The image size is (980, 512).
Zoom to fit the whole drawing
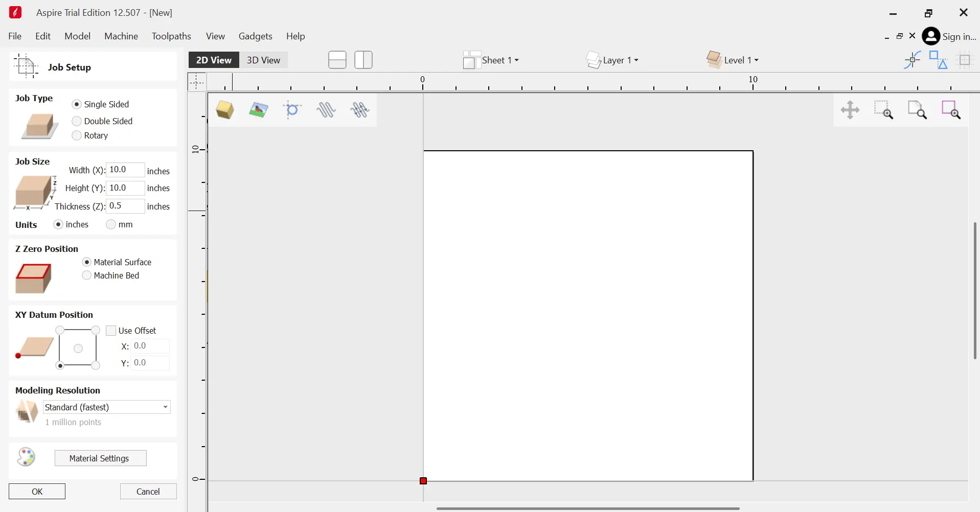(x=919, y=110)
